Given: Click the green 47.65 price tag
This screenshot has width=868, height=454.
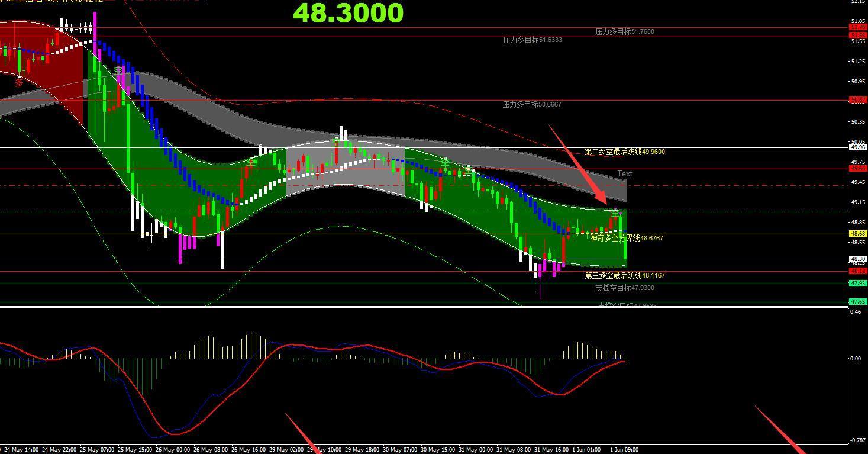Looking at the screenshot, I should point(858,302).
